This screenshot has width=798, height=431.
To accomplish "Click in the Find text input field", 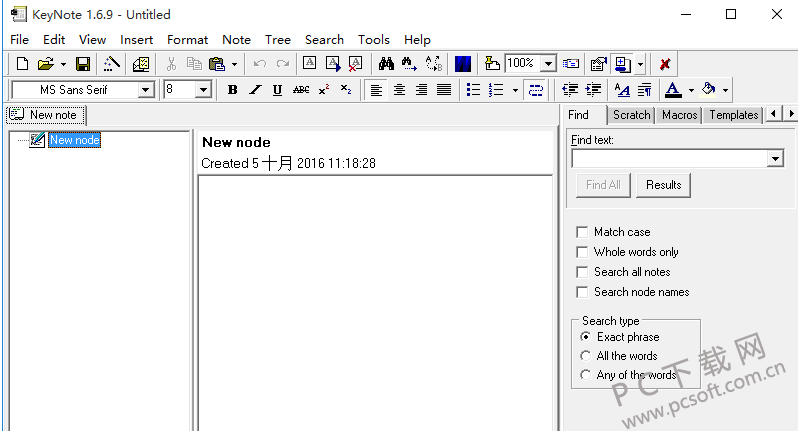I will (669, 159).
